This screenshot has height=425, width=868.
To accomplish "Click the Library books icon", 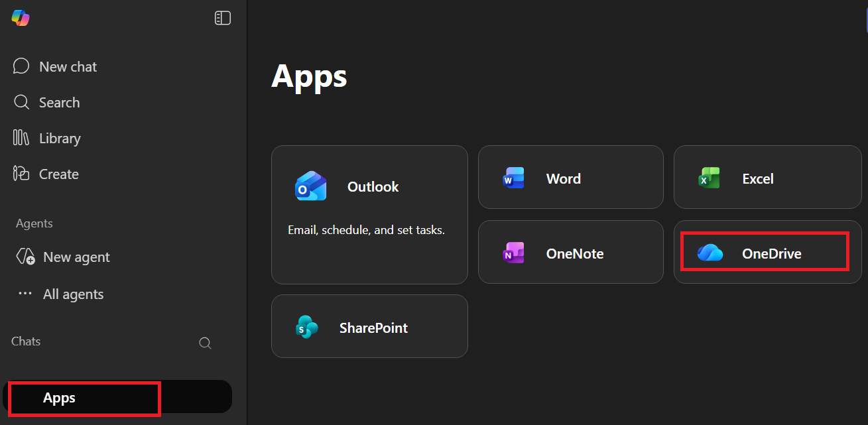I will click(21, 138).
